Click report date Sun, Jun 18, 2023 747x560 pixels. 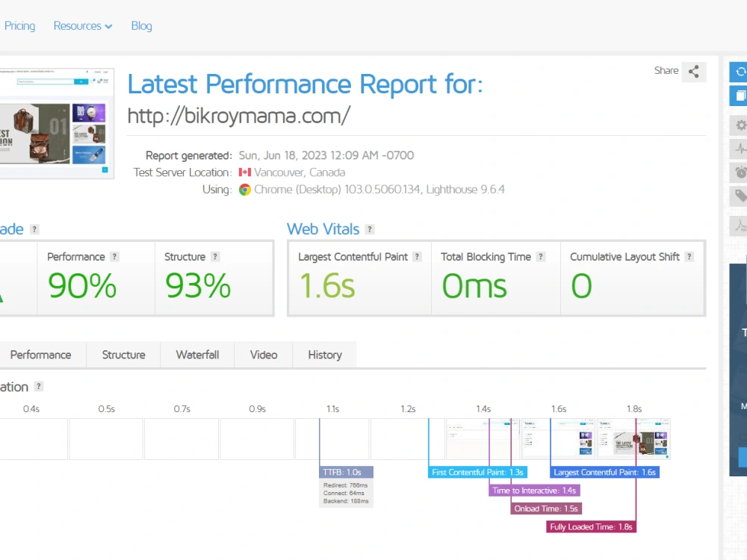pyautogui.click(x=326, y=156)
